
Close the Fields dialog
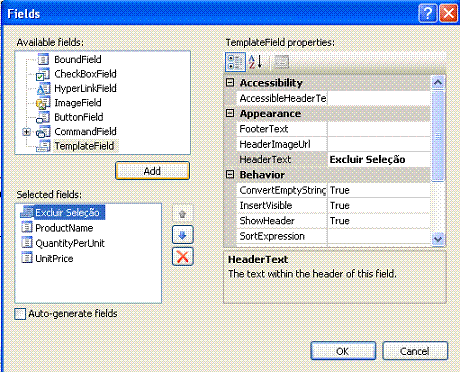tap(449, 13)
